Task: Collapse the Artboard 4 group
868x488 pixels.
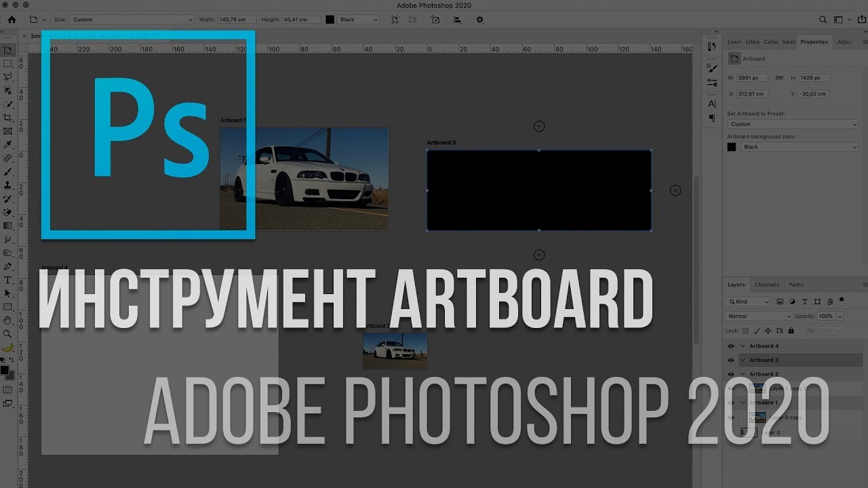Action: [x=743, y=346]
